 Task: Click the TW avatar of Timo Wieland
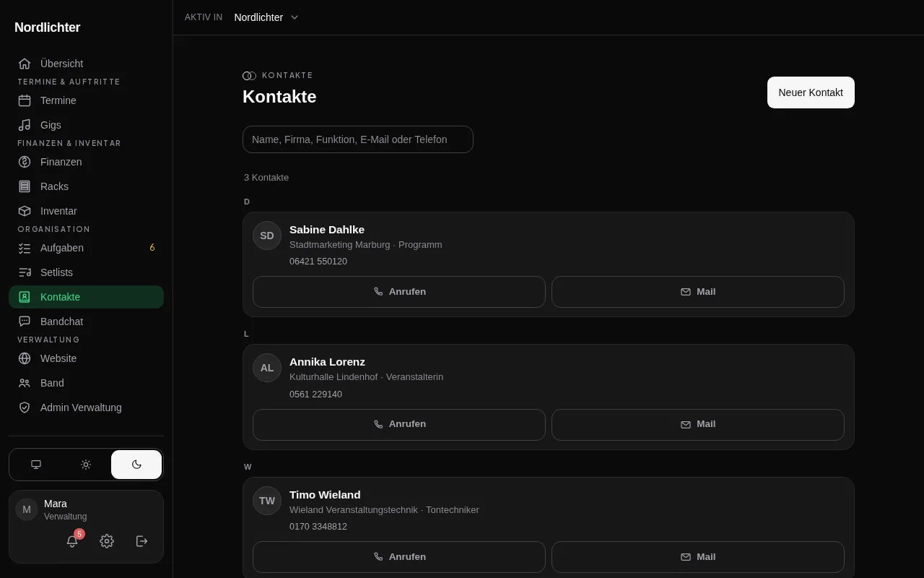(267, 501)
